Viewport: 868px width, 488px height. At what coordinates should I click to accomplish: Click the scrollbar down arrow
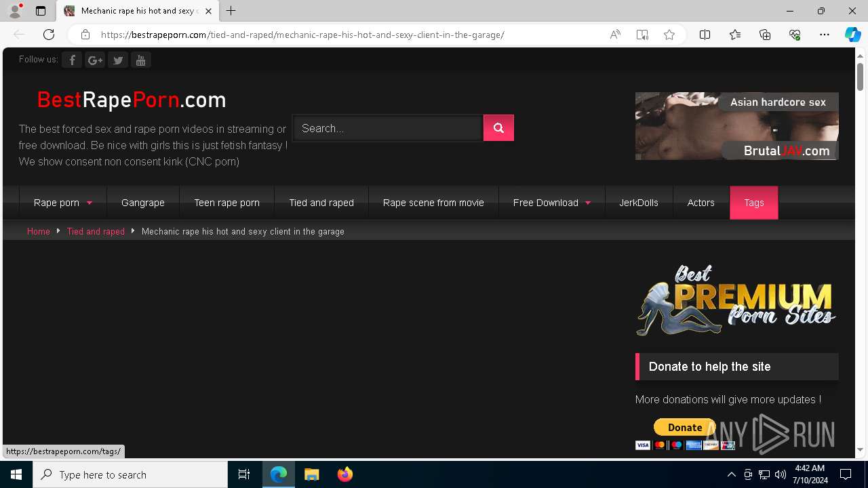pos(861,449)
